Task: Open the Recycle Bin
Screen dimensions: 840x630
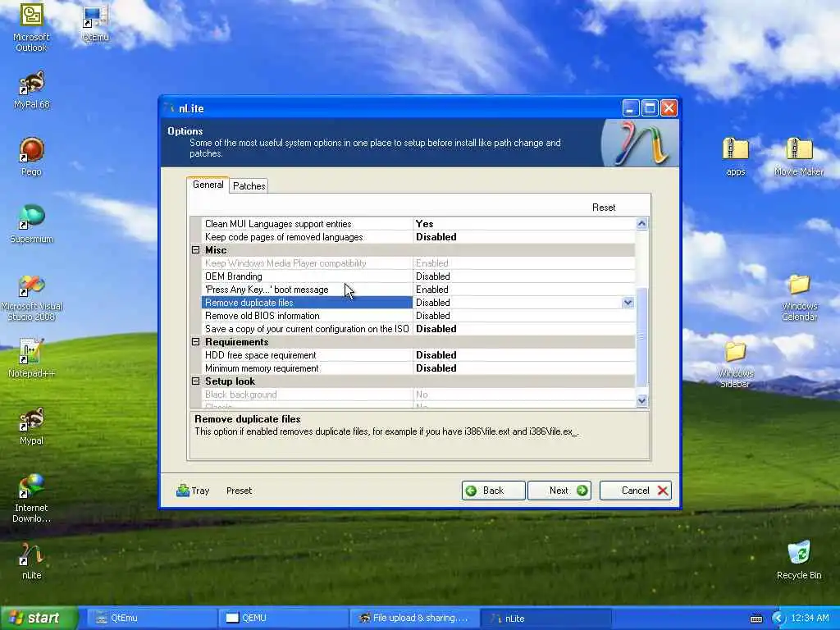Action: click(x=799, y=560)
